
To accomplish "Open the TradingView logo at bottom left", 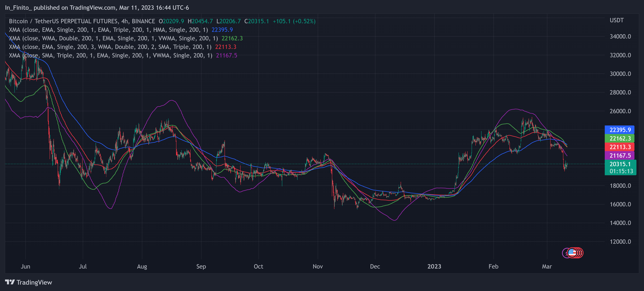I will coord(29,282).
